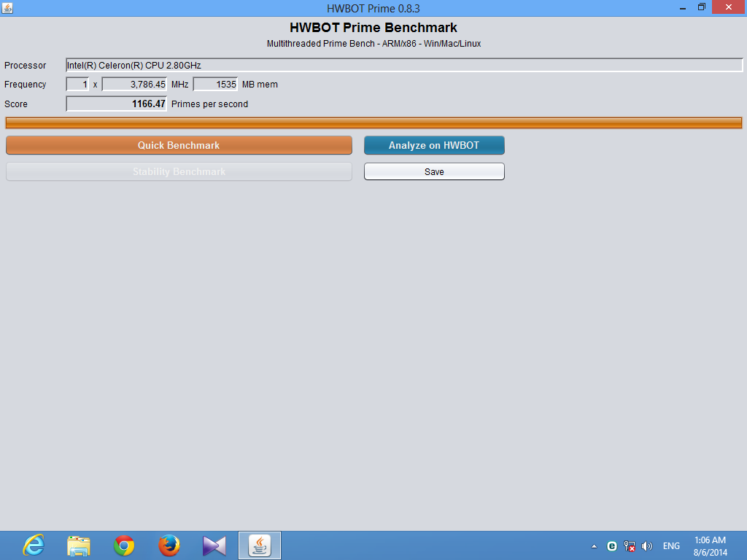Select the score field showing 1166.47
The width and height of the screenshot is (747, 560).
(x=116, y=104)
